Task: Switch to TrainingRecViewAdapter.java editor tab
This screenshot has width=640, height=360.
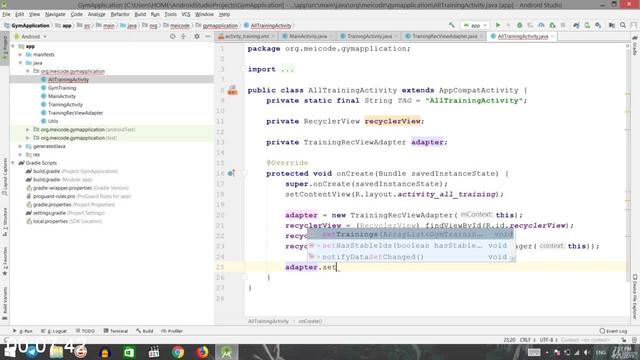Action: click(444, 36)
